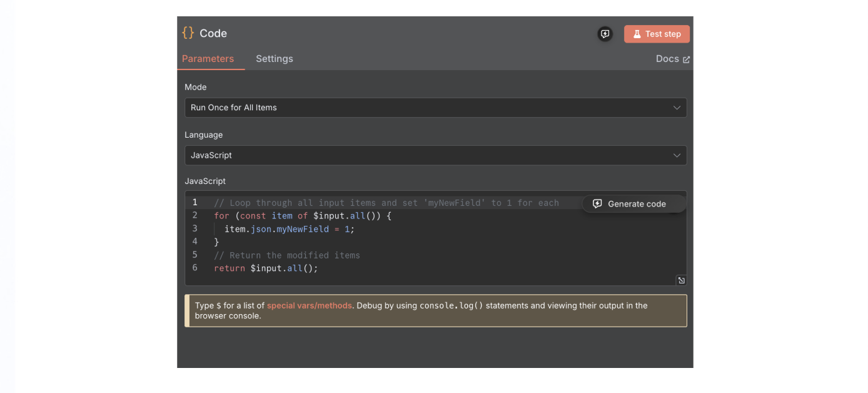Image resolution: width=868 pixels, height=393 pixels.
Task: Click line number 4 in the editor
Action: coord(195,242)
